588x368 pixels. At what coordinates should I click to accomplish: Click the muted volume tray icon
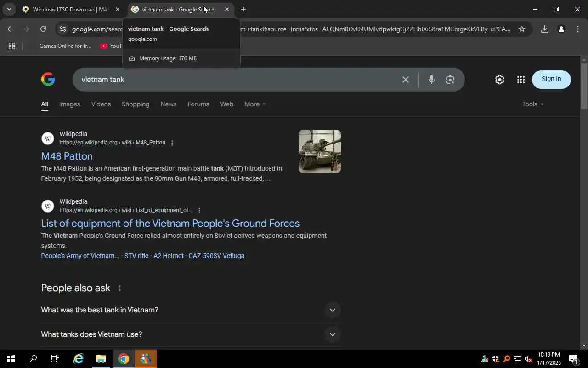(528, 359)
